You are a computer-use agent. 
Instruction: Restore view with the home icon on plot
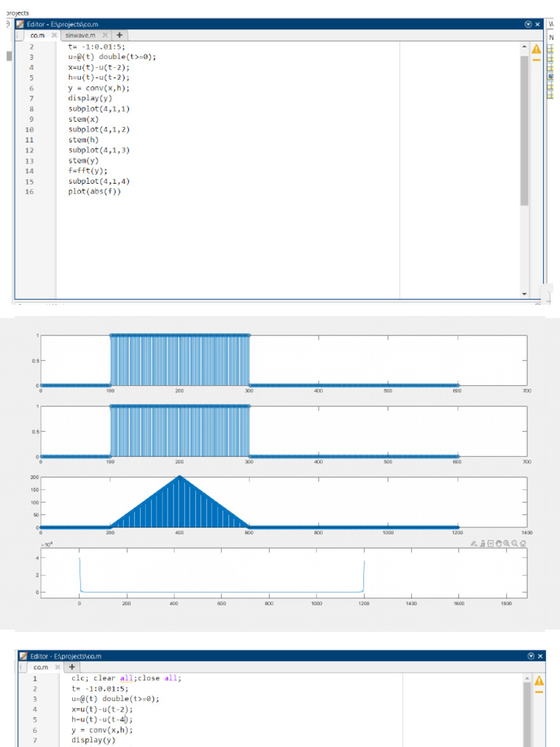pyautogui.click(x=523, y=543)
